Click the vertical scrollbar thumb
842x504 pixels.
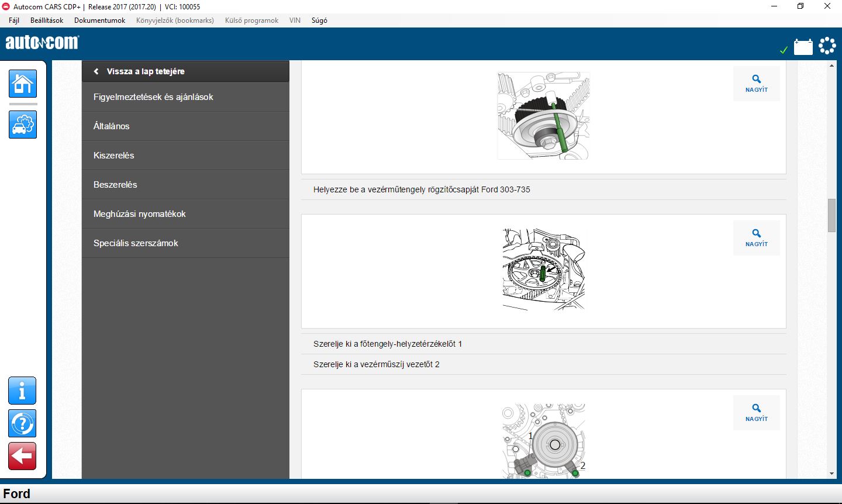831,215
